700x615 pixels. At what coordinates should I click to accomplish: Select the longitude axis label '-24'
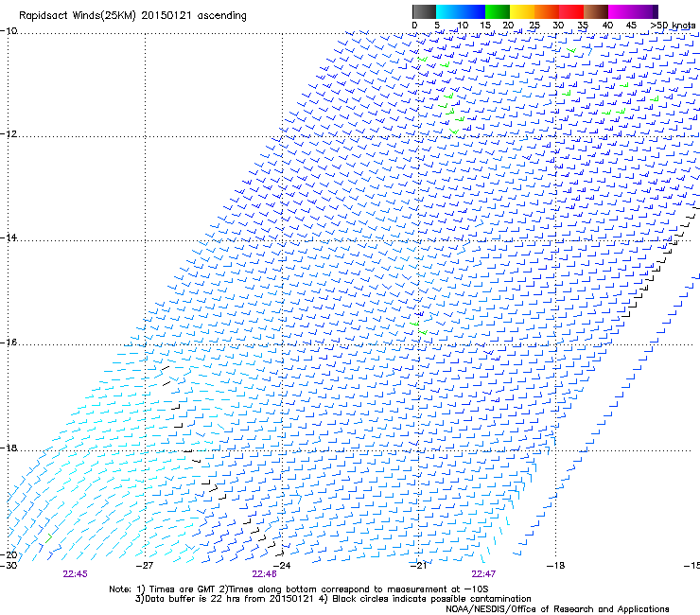(282, 566)
